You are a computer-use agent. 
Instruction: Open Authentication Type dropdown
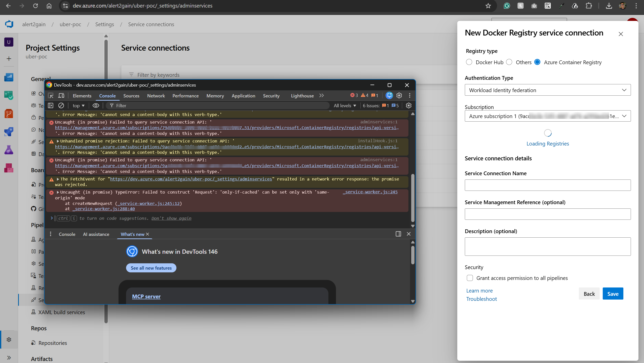[548, 90]
